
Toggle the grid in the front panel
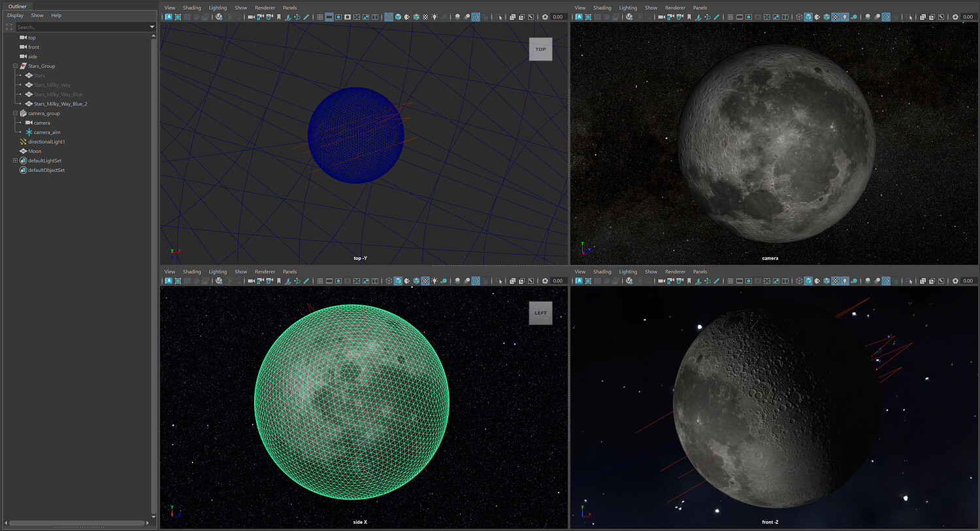tap(730, 281)
